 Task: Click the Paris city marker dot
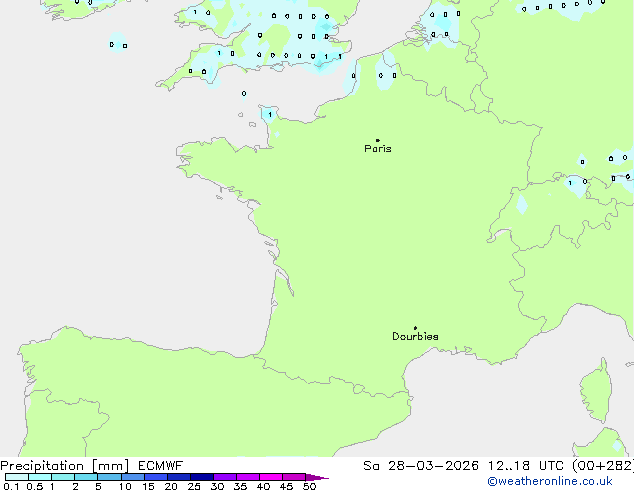click(x=377, y=140)
